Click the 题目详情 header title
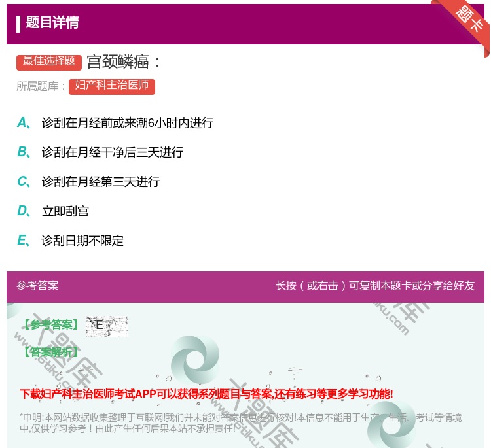 point(52,22)
